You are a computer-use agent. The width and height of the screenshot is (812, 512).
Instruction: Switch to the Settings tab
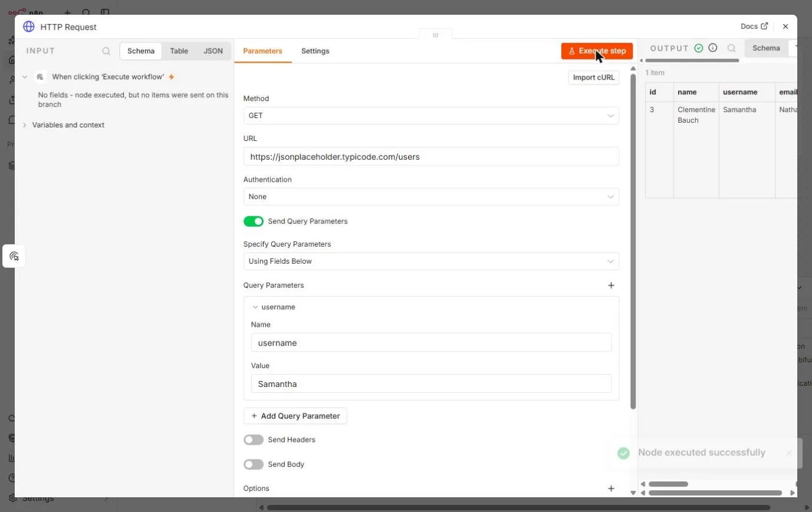click(x=315, y=51)
